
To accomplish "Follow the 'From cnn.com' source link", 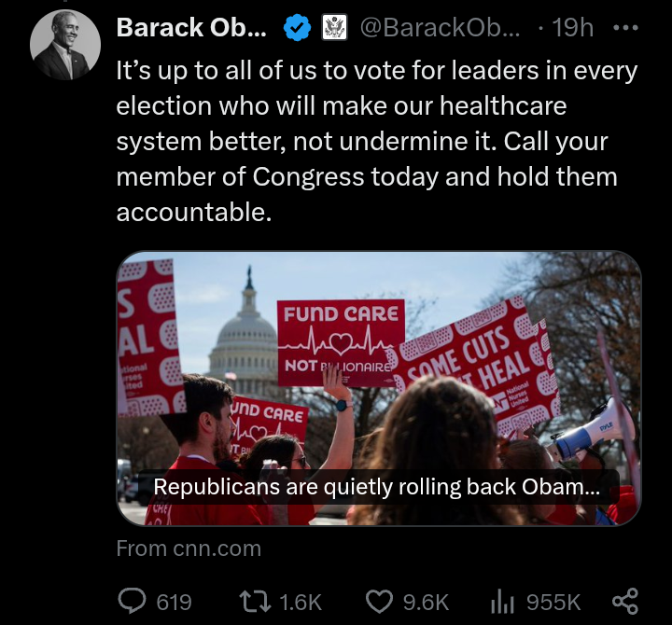I will click(189, 549).
